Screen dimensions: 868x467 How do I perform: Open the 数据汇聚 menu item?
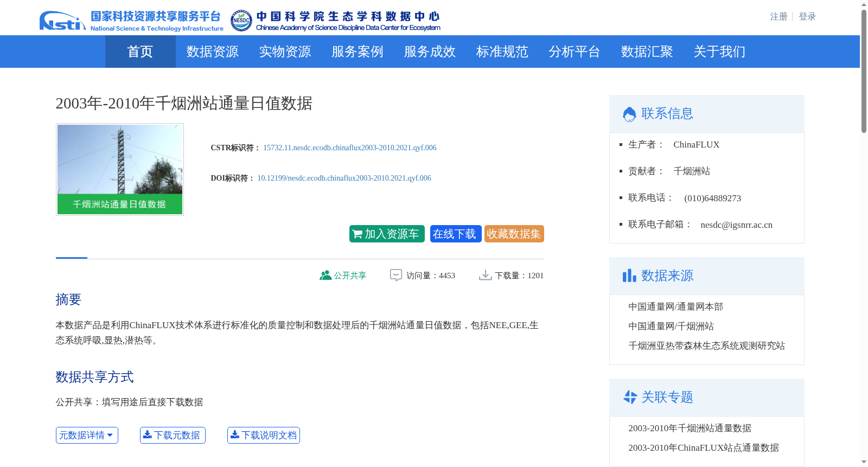pos(647,52)
